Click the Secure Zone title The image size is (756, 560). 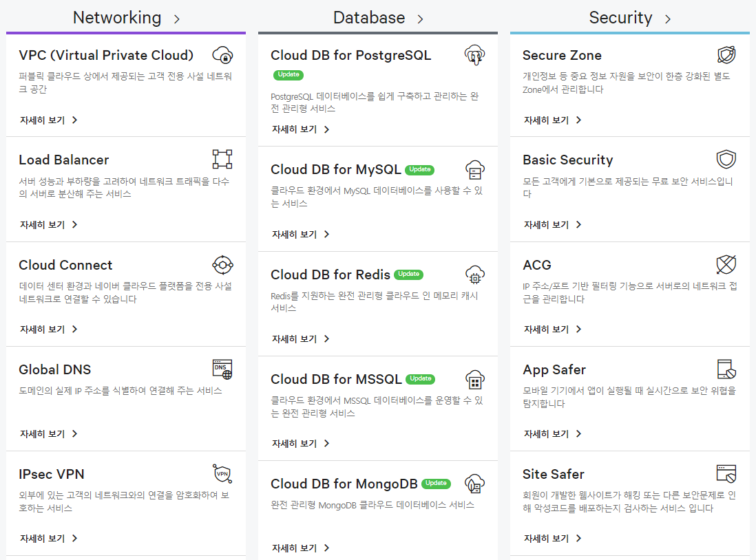tap(562, 56)
